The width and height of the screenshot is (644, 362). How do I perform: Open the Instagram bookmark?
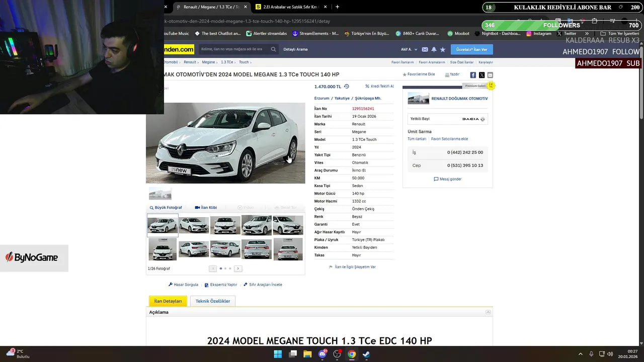click(x=539, y=34)
